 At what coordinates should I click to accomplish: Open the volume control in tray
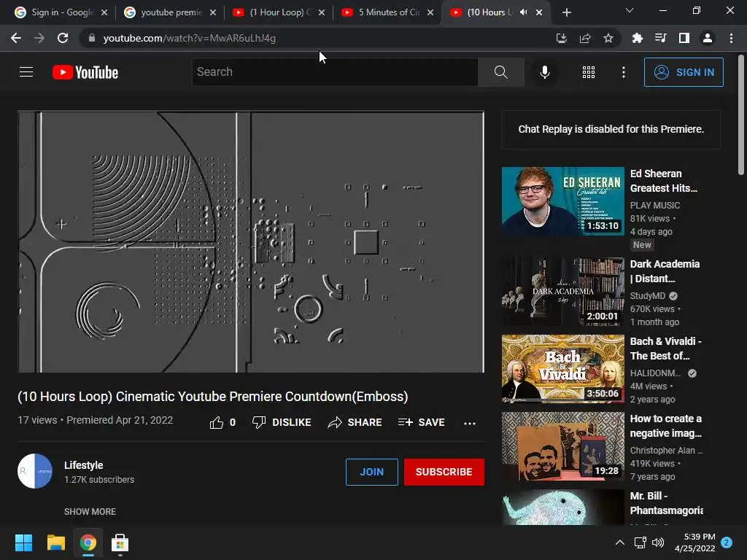[x=658, y=542]
